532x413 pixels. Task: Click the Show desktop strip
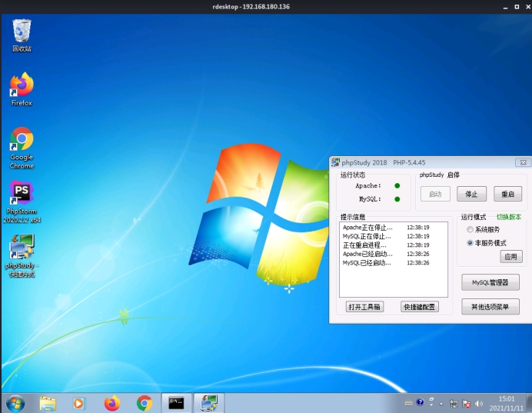(x=529, y=403)
